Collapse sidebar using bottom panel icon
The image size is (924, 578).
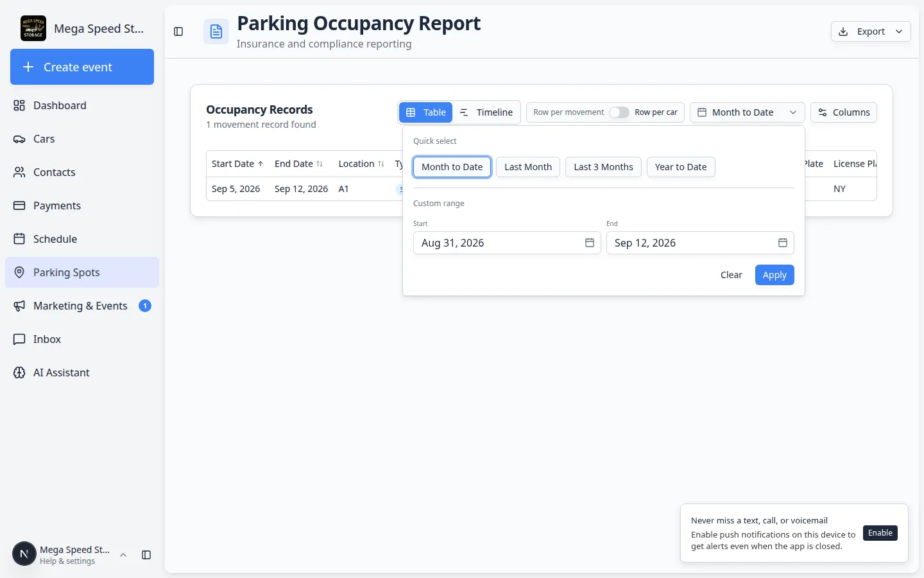[x=146, y=555]
